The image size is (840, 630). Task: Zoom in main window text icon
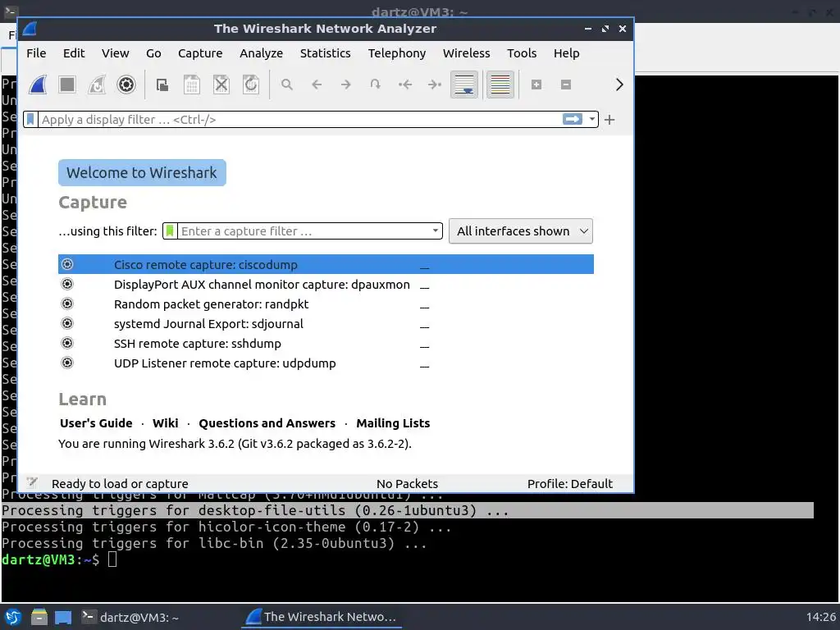click(536, 84)
